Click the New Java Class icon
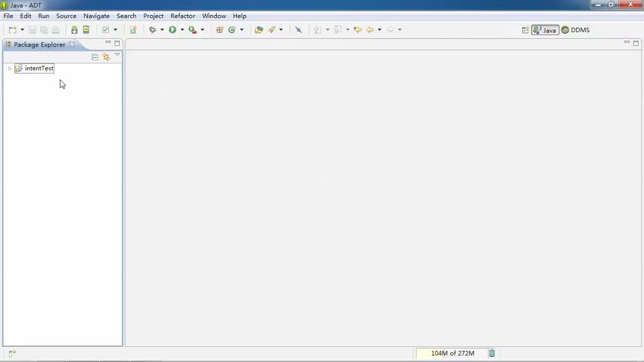 [x=232, y=30]
